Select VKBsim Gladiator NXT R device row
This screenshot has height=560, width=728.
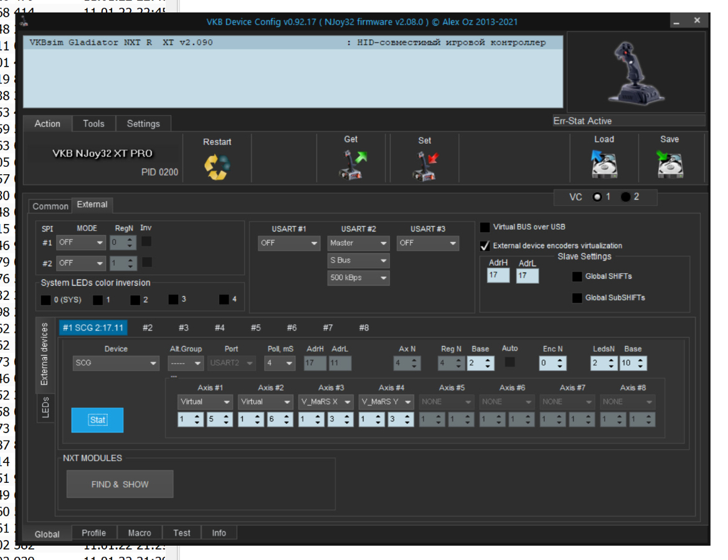click(293, 42)
